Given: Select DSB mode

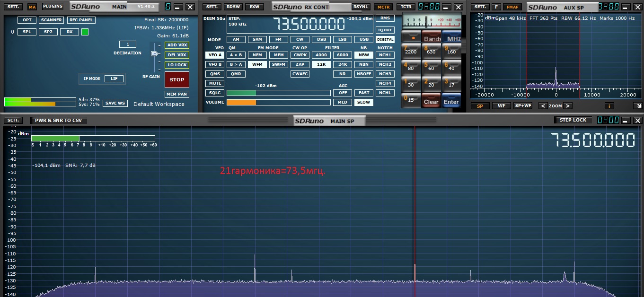Looking at the screenshot, I should coord(321,40).
